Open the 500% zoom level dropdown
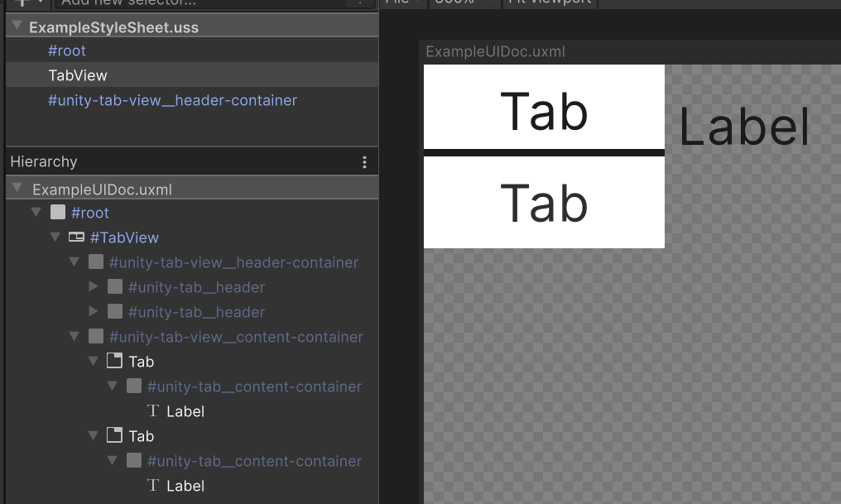The height and width of the screenshot is (504, 841). click(464, 2)
